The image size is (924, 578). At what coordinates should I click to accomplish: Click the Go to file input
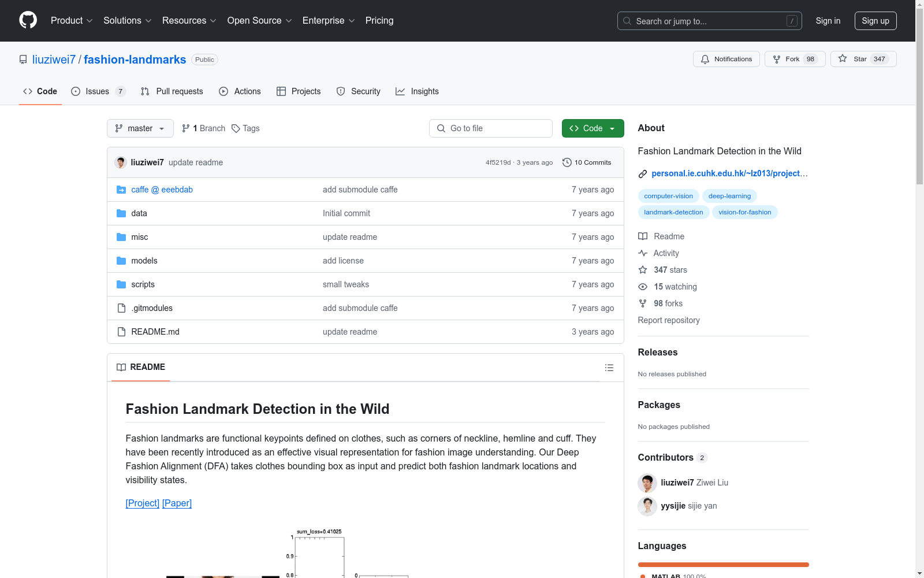pos(491,128)
